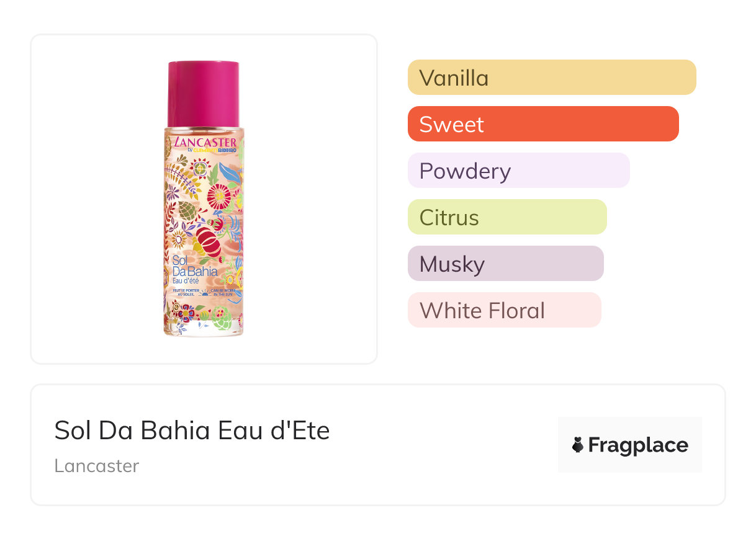Click the pineapple illustration on the bottle
756x536 pixels.
click(187, 211)
